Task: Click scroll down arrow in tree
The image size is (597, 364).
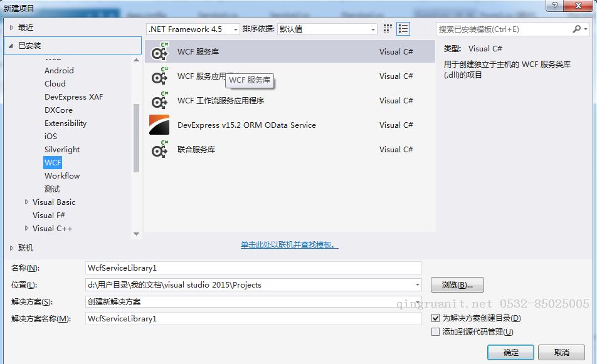Action: click(136, 234)
